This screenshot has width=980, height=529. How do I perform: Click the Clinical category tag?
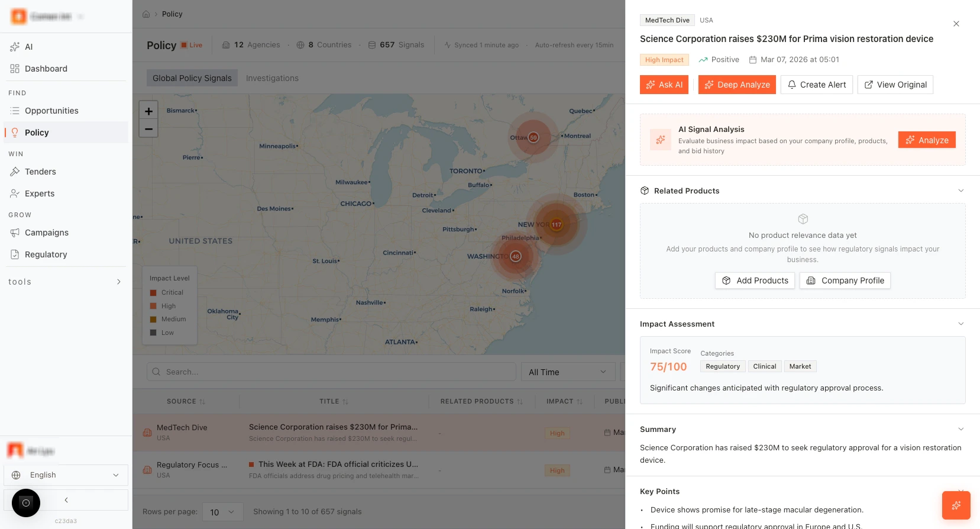(x=765, y=366)
